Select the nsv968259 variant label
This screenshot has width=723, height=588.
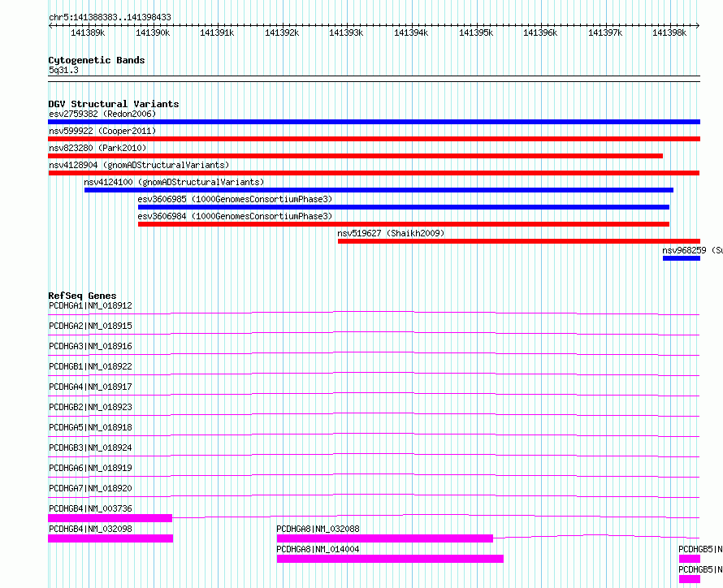(692, 250)
